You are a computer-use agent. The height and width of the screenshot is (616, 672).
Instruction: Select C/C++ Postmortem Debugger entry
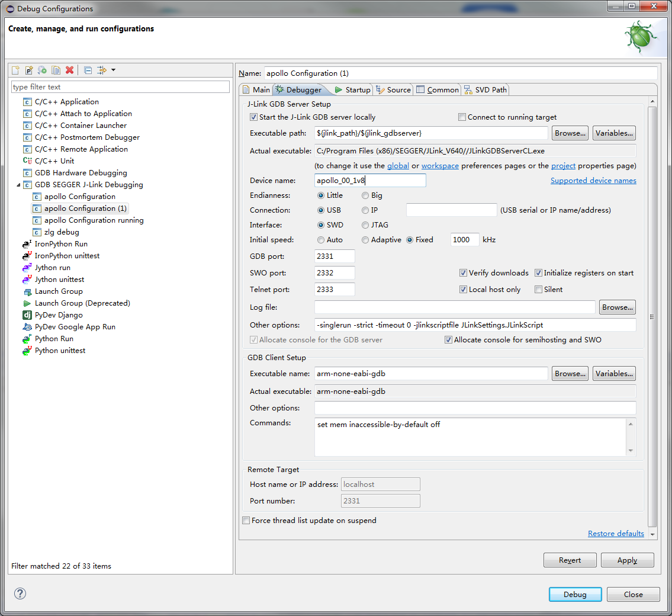[87, 137]
